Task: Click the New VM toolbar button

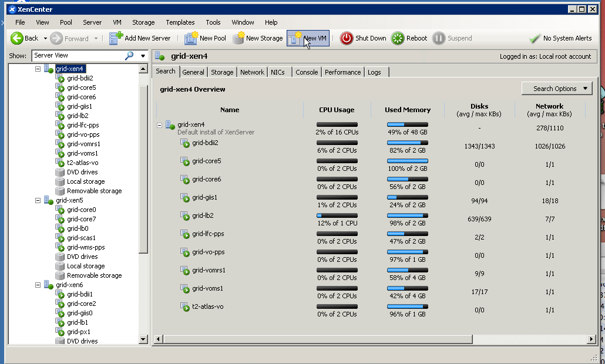Action: (308, 38)
